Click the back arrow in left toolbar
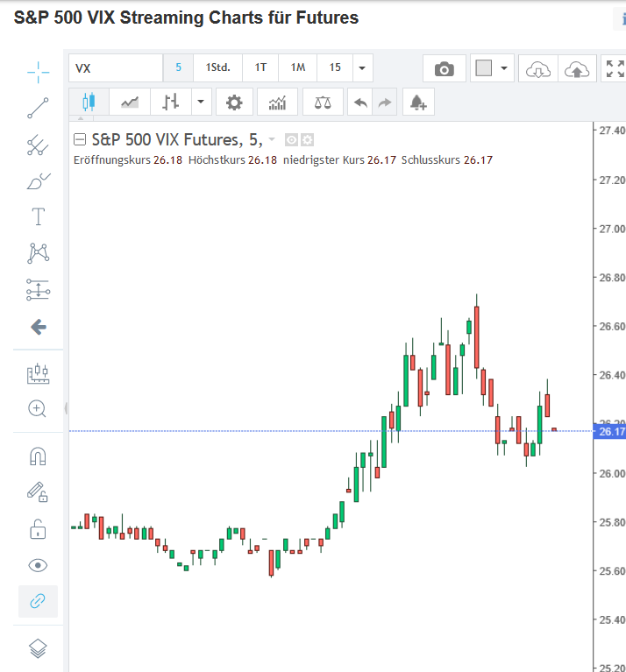 39,327
